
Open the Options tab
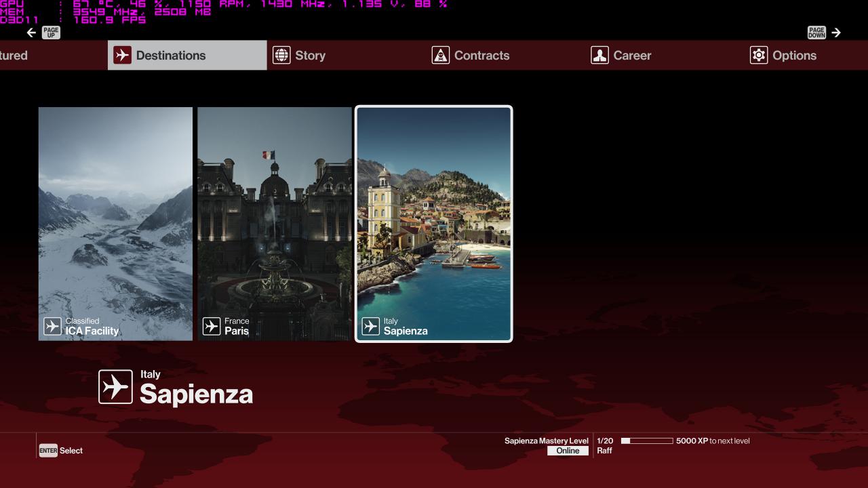(806, 55)
